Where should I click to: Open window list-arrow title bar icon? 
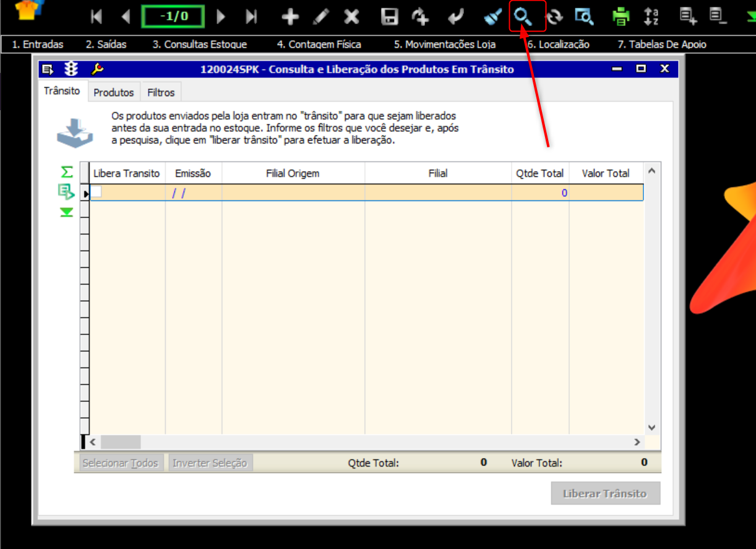click(48, 69)
